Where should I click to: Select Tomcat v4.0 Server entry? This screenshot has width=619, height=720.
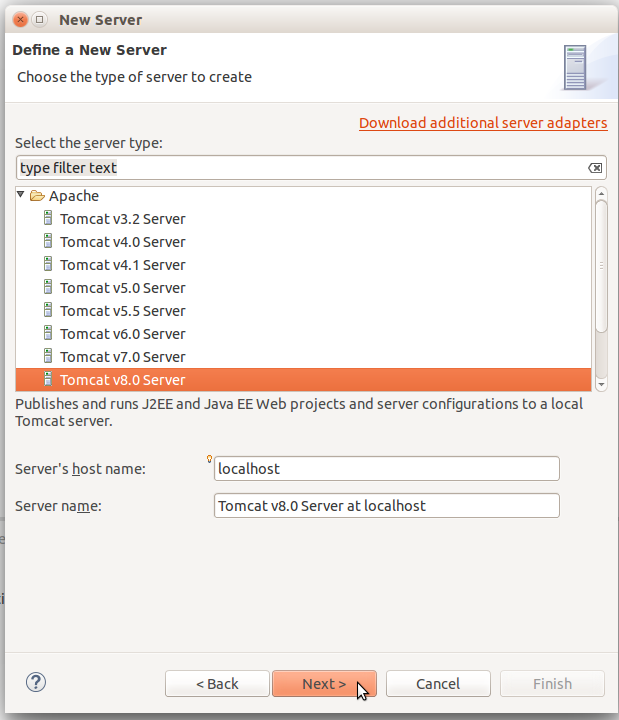click(x=304, y=242)
